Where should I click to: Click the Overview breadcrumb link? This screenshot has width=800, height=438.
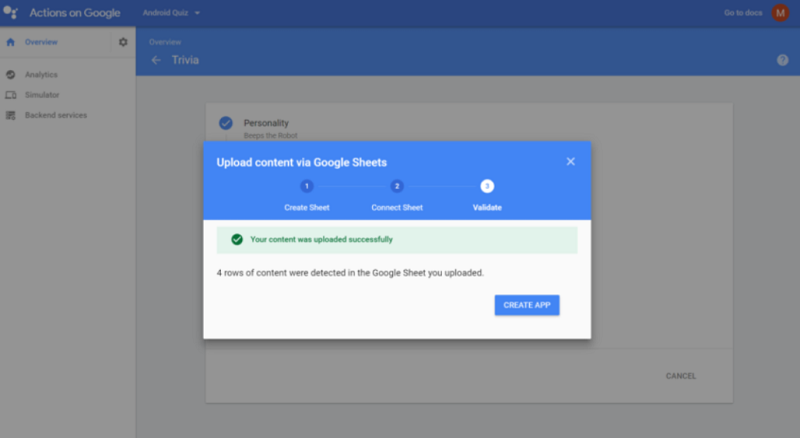coord(165,42)
